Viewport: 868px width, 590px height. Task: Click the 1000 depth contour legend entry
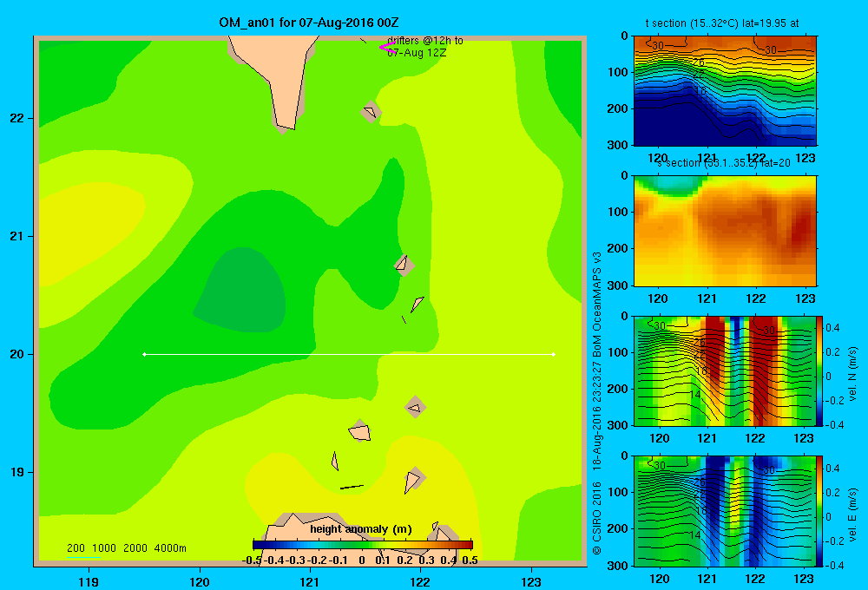coord(104,548)
